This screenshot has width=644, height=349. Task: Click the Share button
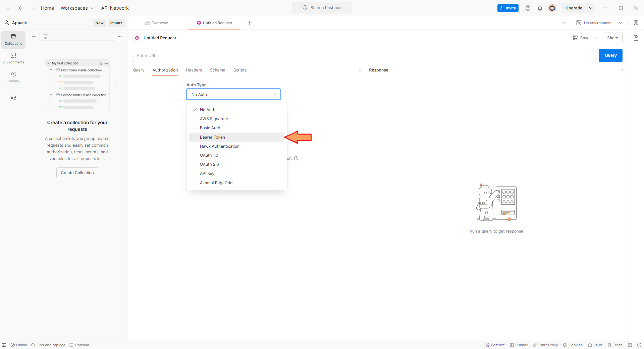(x=612, y=38)
